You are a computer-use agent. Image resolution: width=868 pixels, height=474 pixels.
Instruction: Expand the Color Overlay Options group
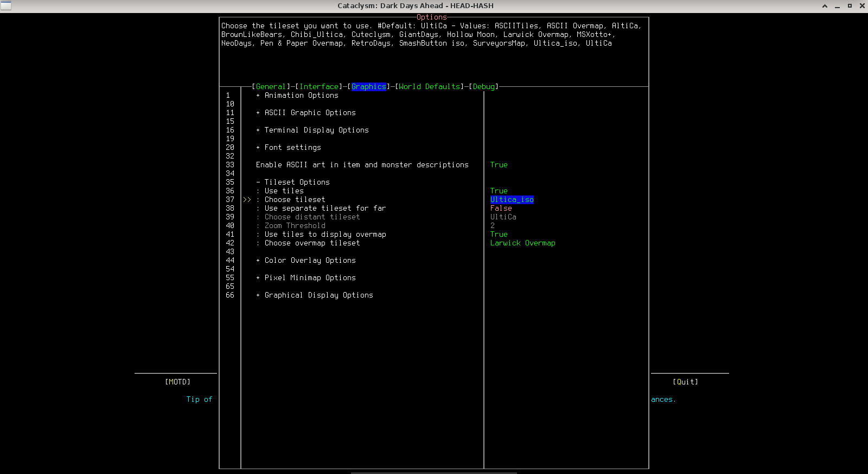click(x=309, y=261)
